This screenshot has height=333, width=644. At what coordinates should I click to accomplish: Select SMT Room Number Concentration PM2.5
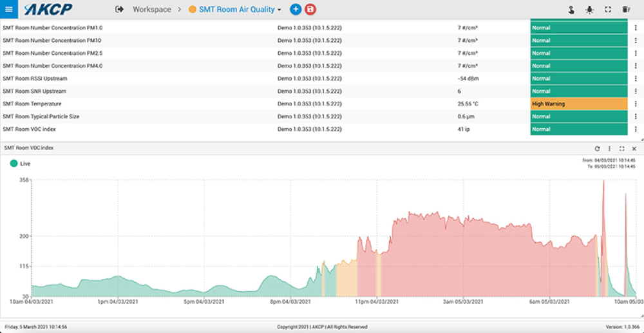[x=53, y=53]
